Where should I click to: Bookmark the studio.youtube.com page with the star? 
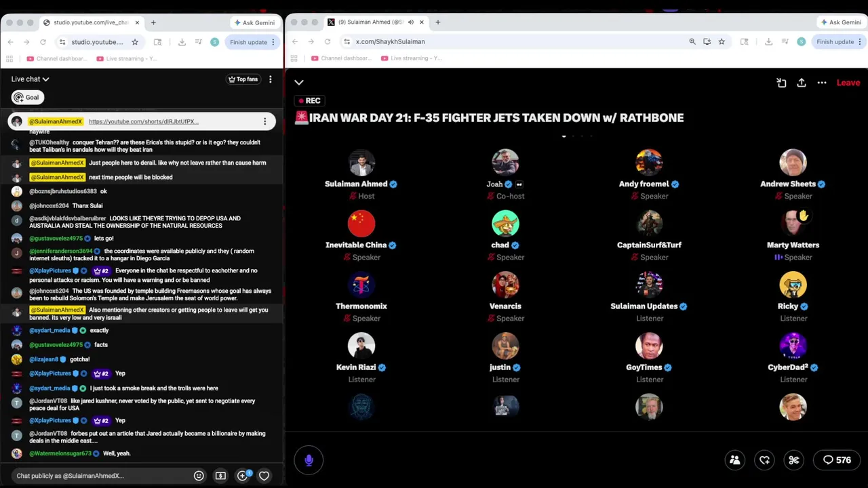coord(135,42)
